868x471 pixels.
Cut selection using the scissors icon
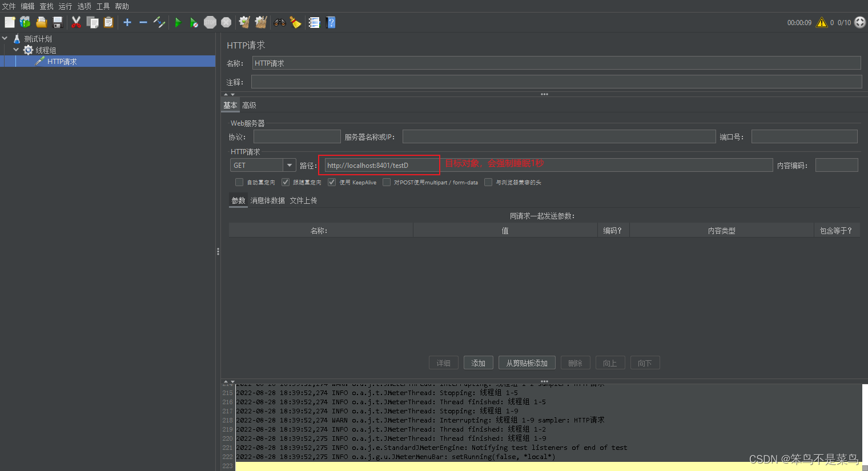76,22
